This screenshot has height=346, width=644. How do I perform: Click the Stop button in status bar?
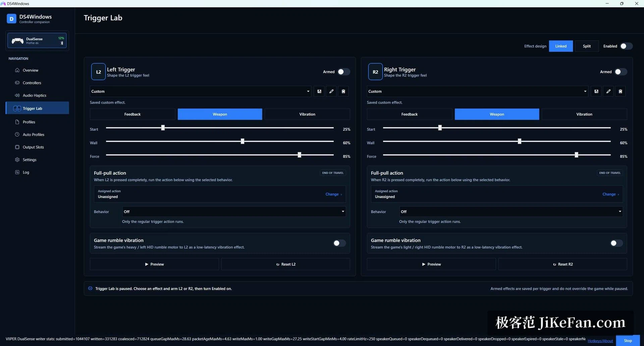(x=628, y=341)
